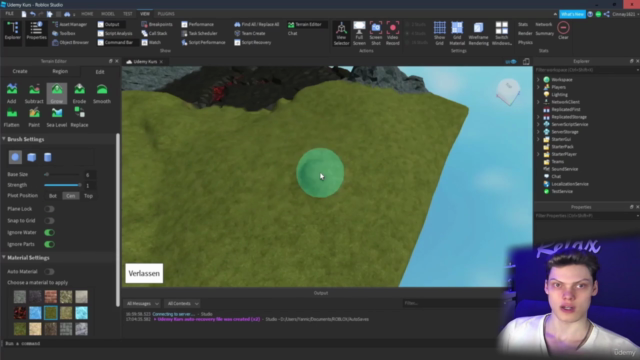Choose the sphere brush shape
The height and width of the screenshot is (360, 640).
tap(16, 157)
